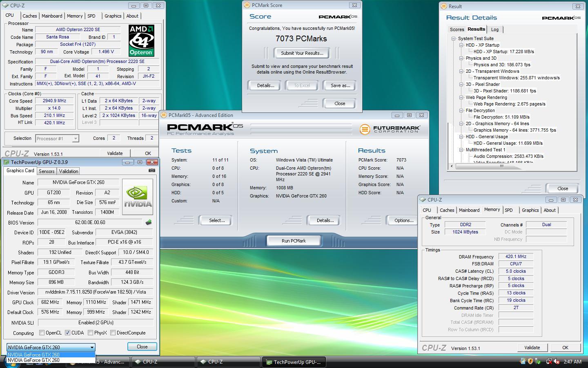Open the SPD tab in CPU-Z Memory window
This screenshot has width=588, height=368.
(508, 210)
